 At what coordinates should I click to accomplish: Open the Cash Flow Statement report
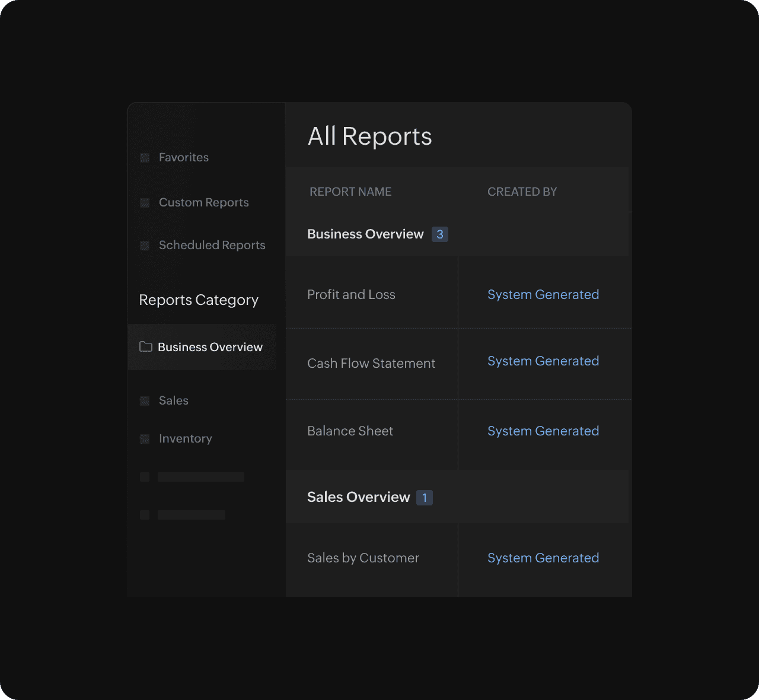[x=371, y=364]
